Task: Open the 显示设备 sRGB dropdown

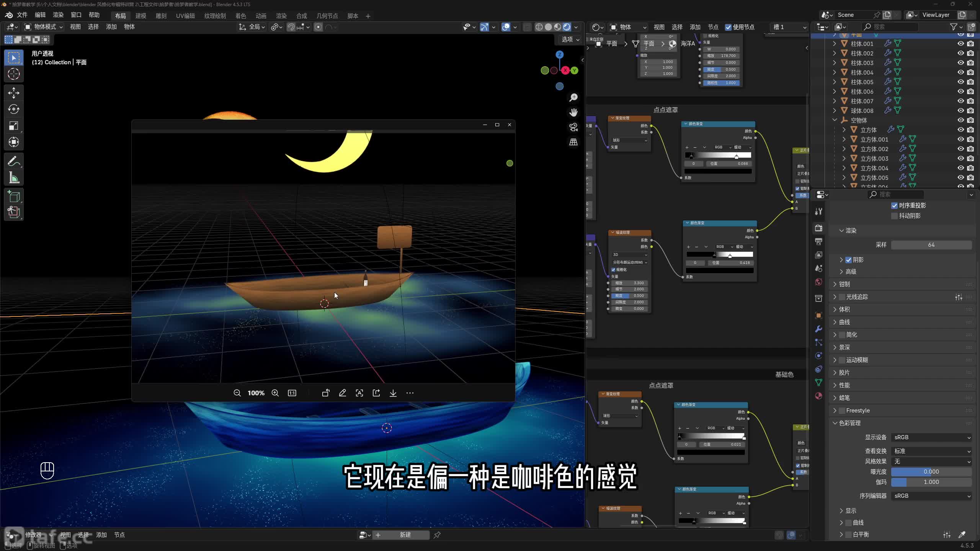Action: pos(931,437)
